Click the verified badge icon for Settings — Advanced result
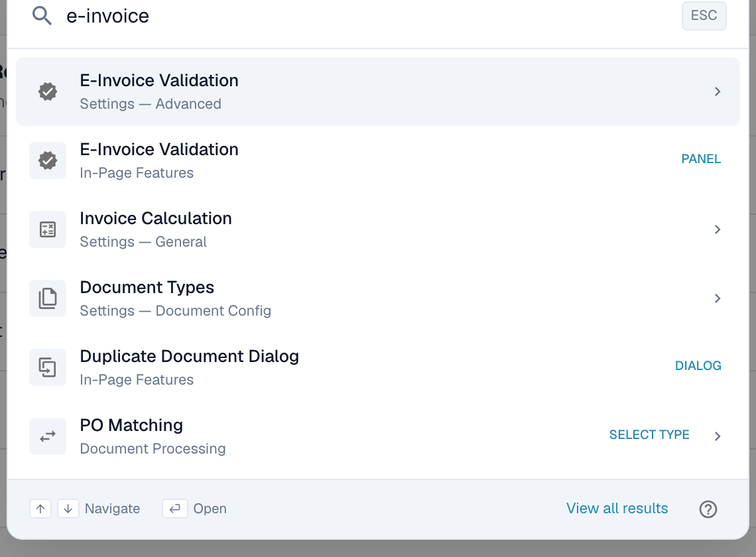The width and height of the screenshot is (756, 557). 48,92
